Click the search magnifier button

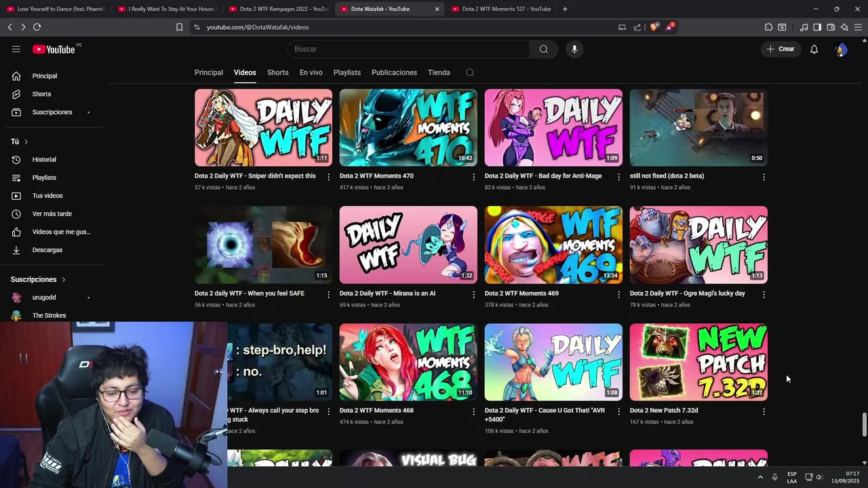pos(544,49)
